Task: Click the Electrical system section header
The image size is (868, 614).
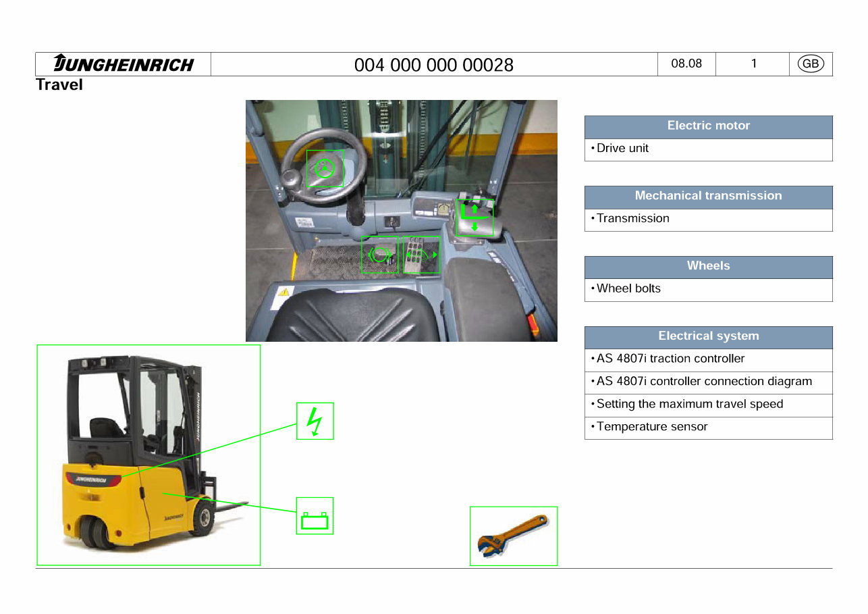Action: 708,336
